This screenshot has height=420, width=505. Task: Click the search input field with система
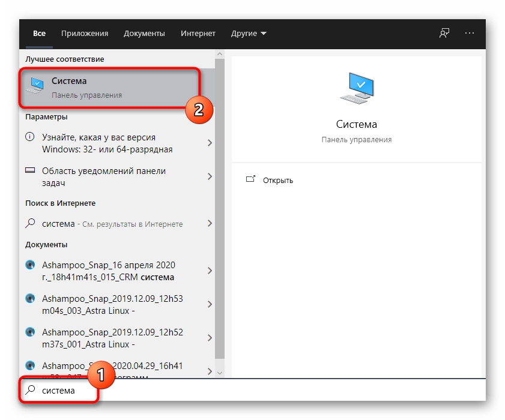point(240,391)
